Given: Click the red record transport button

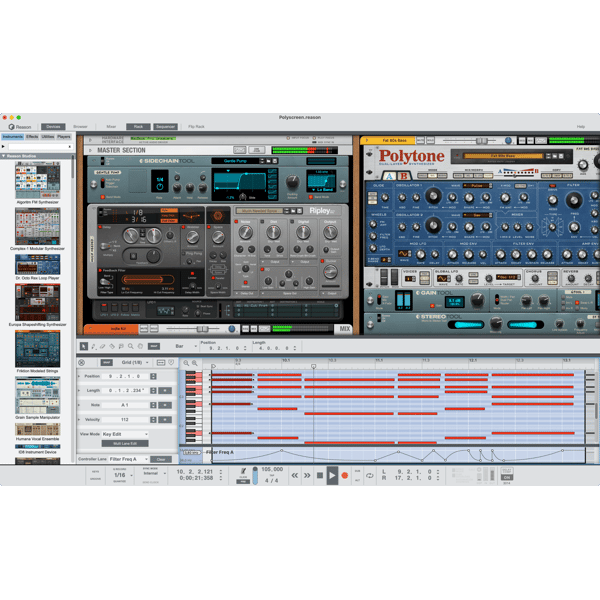Looking at the screenshot, I should [344, 476].
